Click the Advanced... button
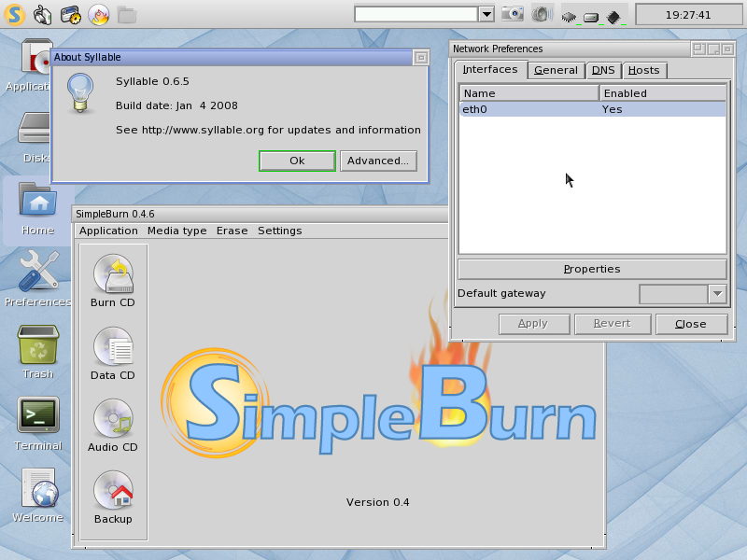 tap(378, 161)
